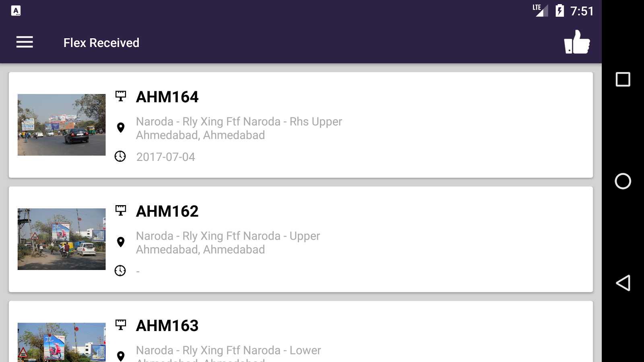Tap the Android home circle button
This screenshot has height=362, width=644.
623,181
